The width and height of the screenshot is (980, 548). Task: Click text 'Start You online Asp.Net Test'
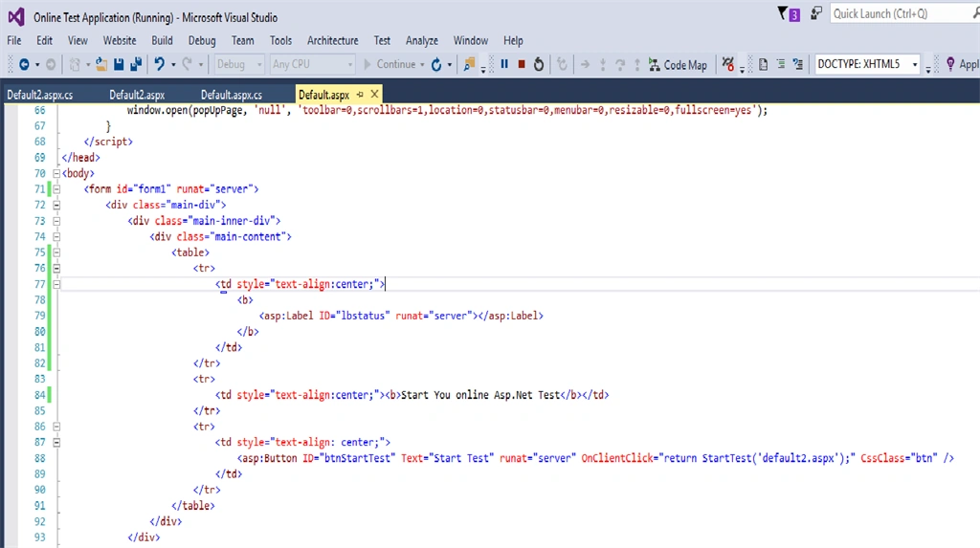(480, 395)
